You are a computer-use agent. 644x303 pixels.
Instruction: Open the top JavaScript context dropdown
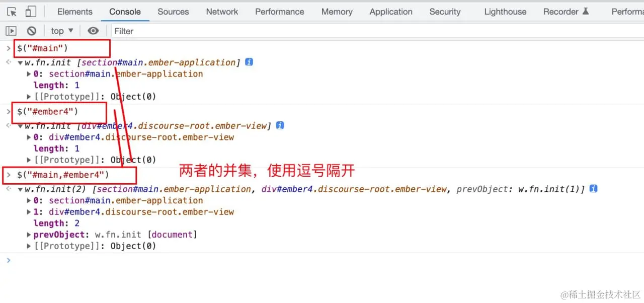(x=62, y=31)
